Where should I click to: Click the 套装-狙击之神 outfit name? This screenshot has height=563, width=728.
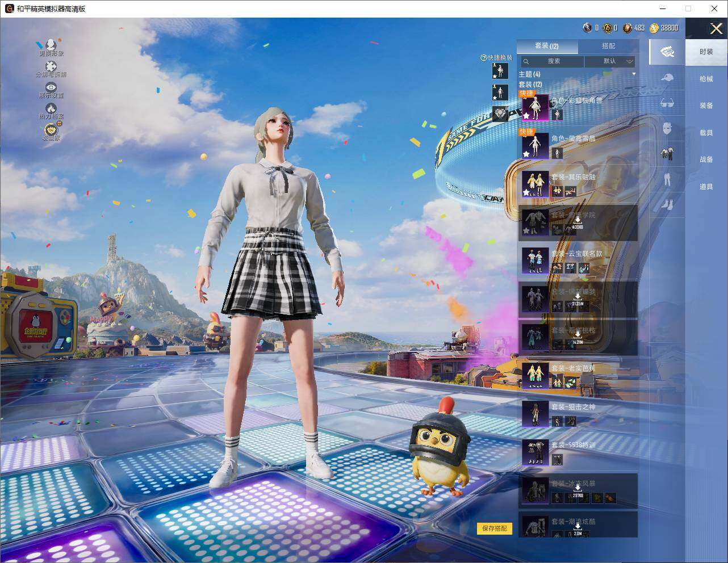574,407
